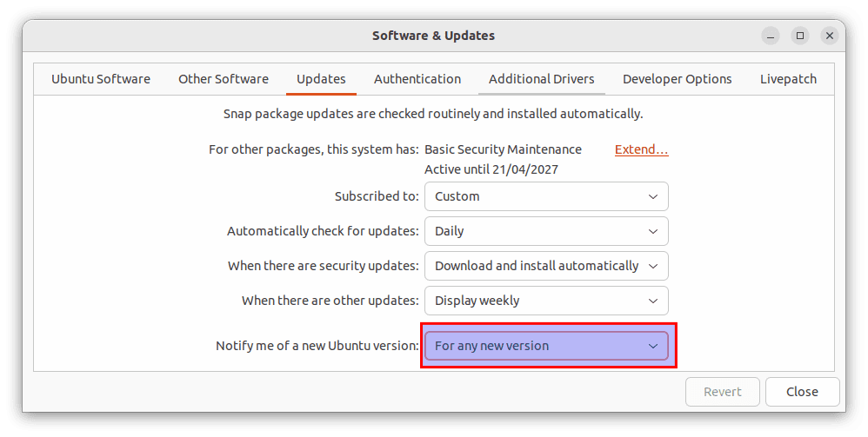Open the security updates action dropdown
Image resolution: width=868 pixels, height=437 pixels.
pos(546,266)
